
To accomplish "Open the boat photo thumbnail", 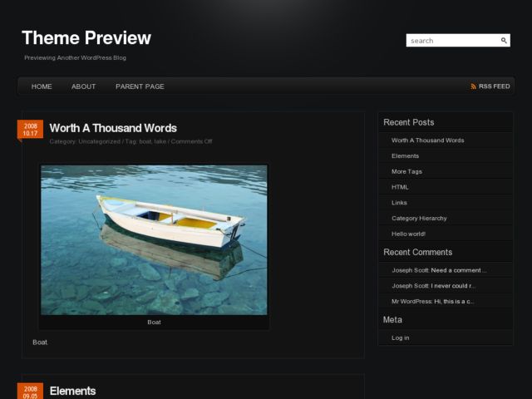I will click(154, 240).
